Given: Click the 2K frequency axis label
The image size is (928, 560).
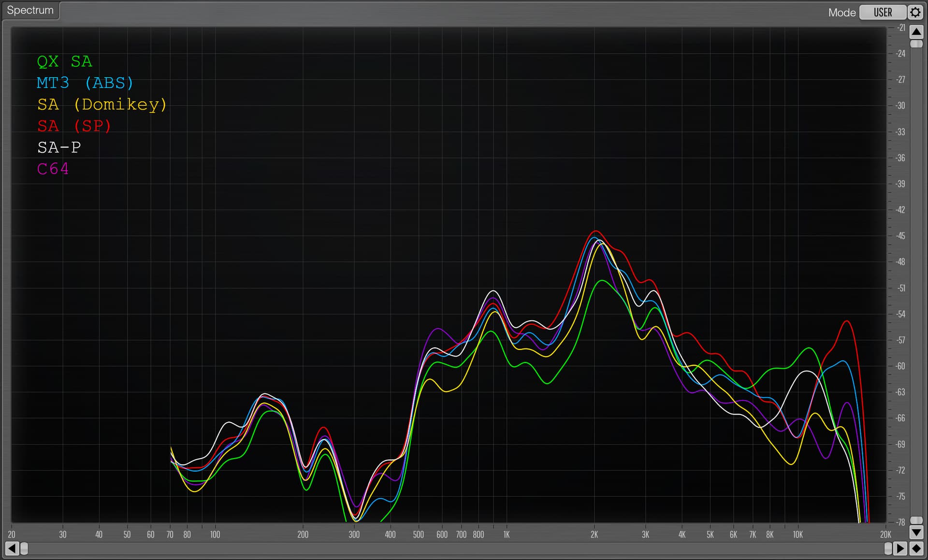Looking at the screenshot, I should coord(594,534).
